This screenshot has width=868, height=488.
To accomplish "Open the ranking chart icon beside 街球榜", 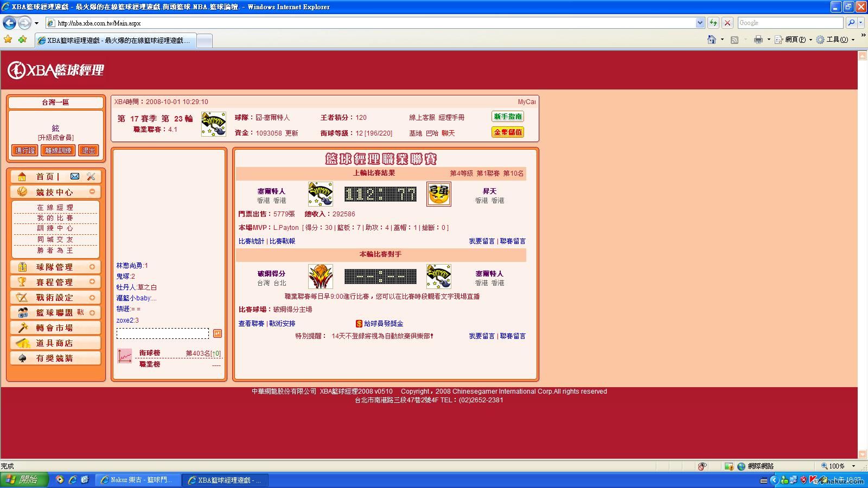I will click(125, 356).
